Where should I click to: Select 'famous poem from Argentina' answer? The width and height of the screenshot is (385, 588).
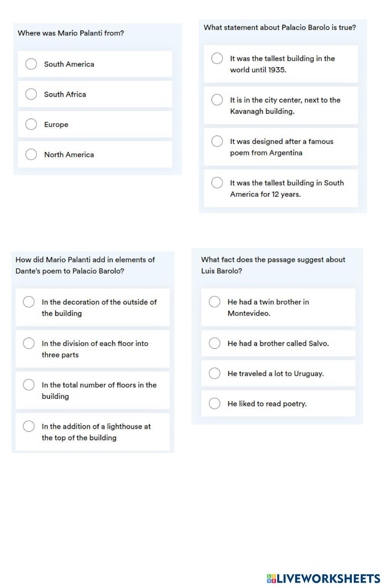[x=217, y=141]
